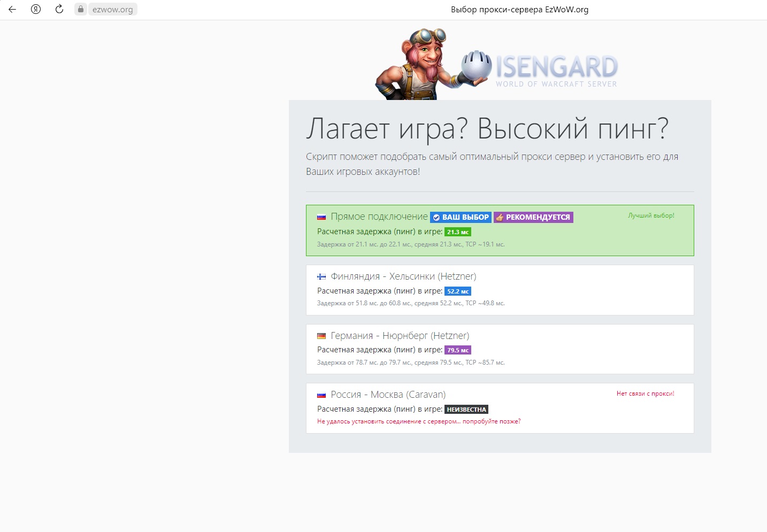Click the thumbs-up icon in РЕКОМЕНДУЕТСЯ badge

point(500,217)
